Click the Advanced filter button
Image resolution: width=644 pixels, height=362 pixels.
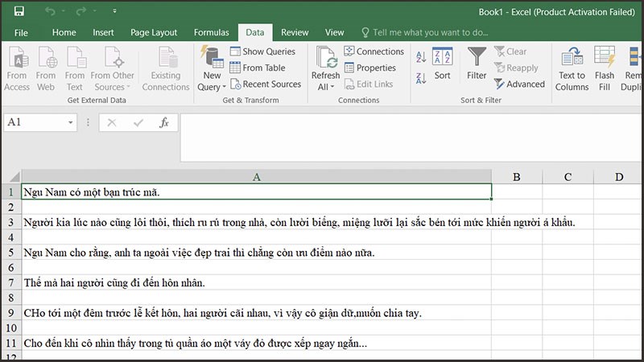click(x=519, y=84)
